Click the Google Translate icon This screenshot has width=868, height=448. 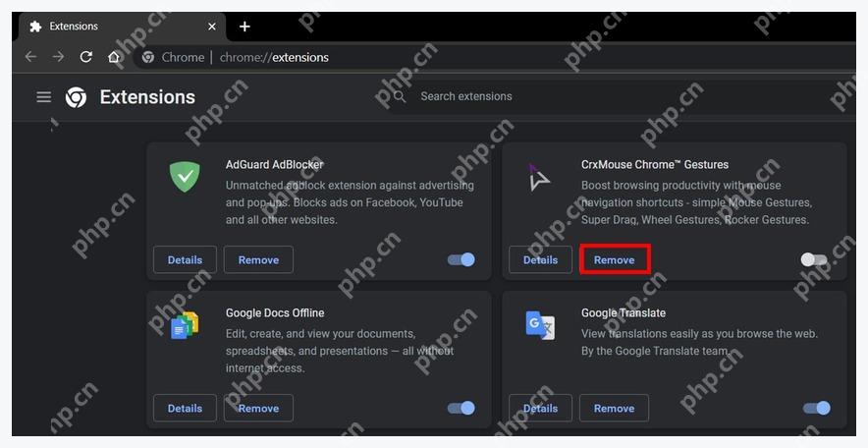point(540,325)
